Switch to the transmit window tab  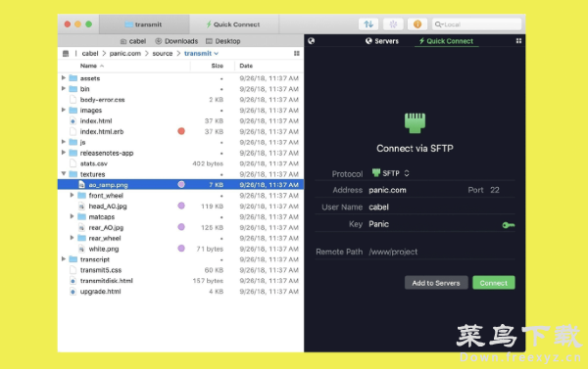click(x=144, y=24)
